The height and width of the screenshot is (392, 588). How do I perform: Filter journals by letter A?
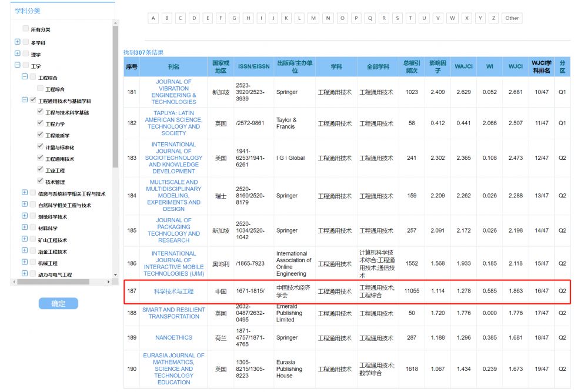click(154, 18)
